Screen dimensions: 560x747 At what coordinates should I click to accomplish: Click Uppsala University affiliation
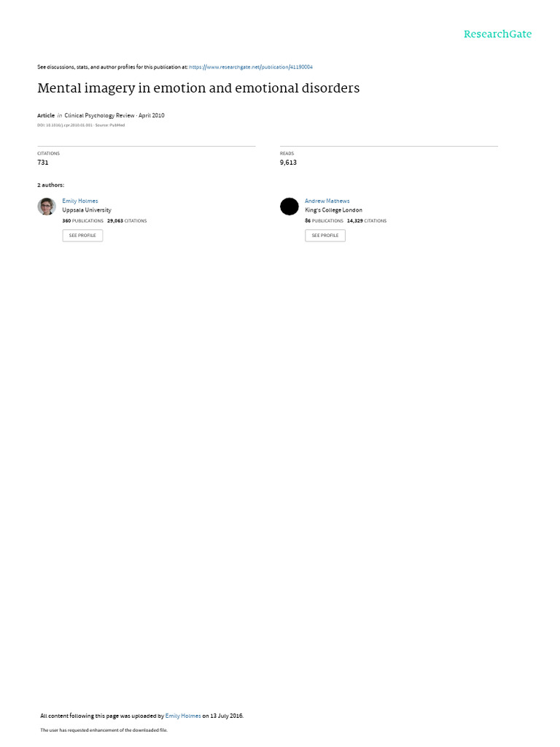pyautogui.click(x=87, y=210)
